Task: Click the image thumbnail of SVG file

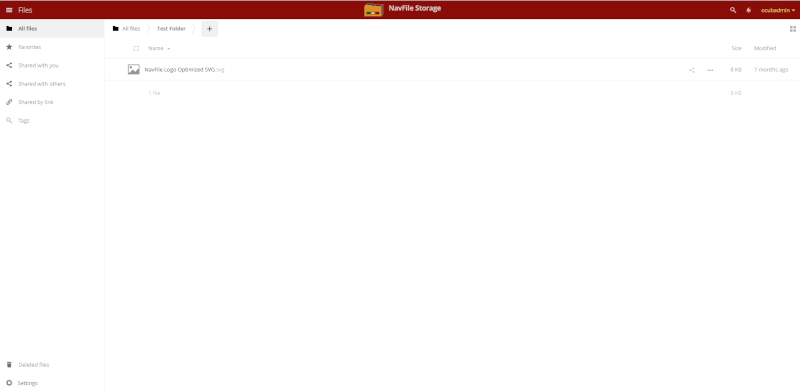Action: coord(134,69)
